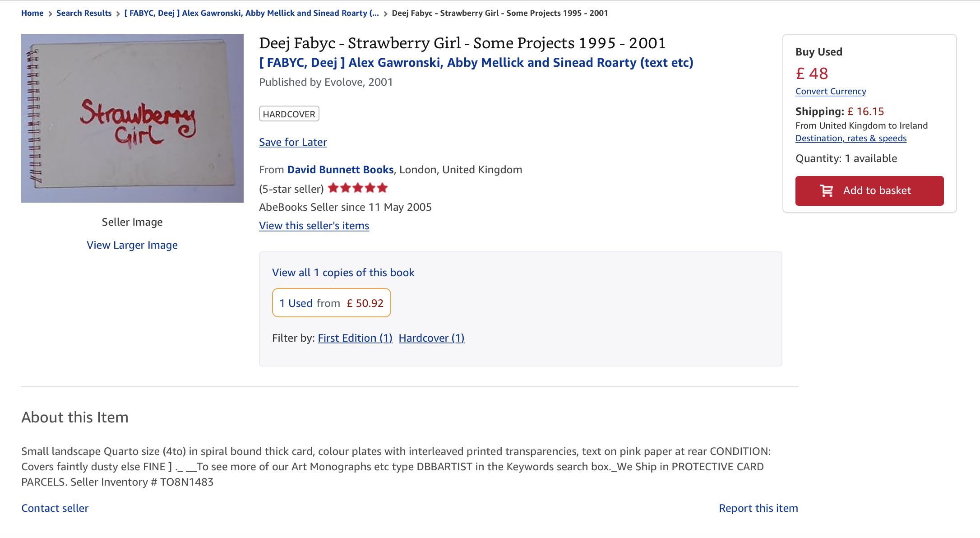
Task: Select the 1 Used from £ 50.92 option
Action: click(332, 303)
